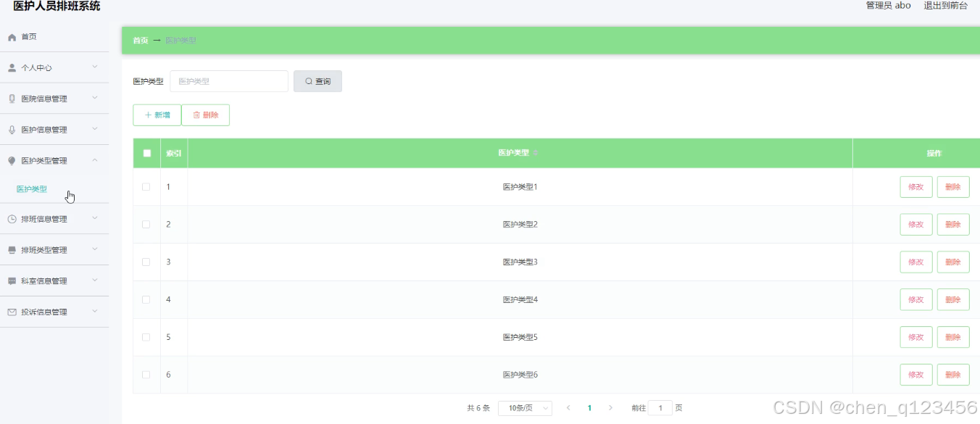The height and width of the screenshot is (424, 980).
Task: Open the 科室信息管理 sidebar menu
Action: [54, 281]
